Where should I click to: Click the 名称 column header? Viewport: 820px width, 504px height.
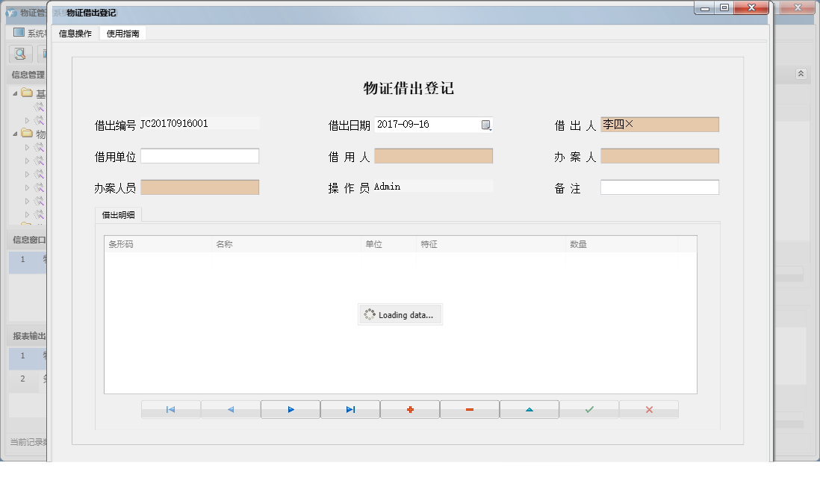287,244
